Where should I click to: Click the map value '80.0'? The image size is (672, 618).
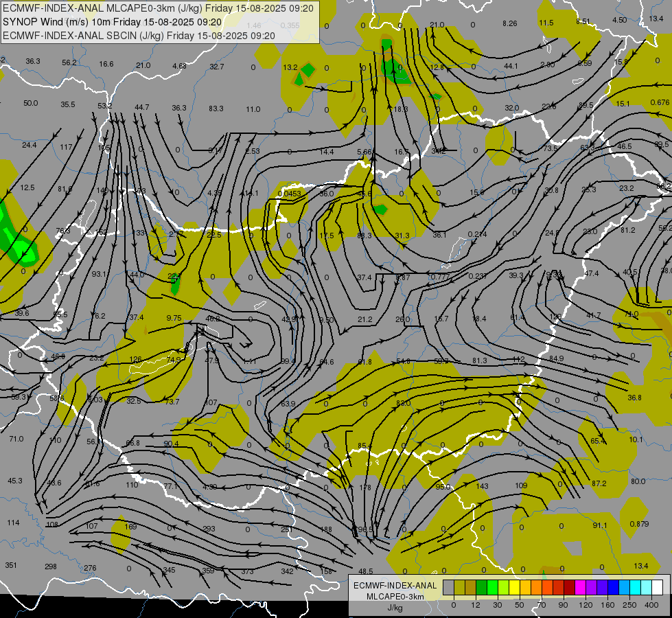638,481
